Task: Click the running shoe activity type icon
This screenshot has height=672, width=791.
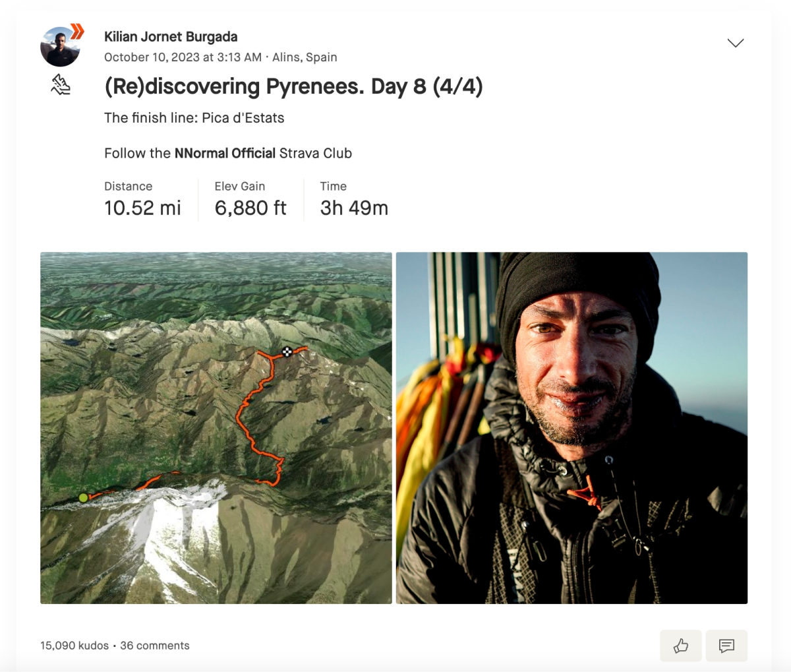Action: click(61, 85)
